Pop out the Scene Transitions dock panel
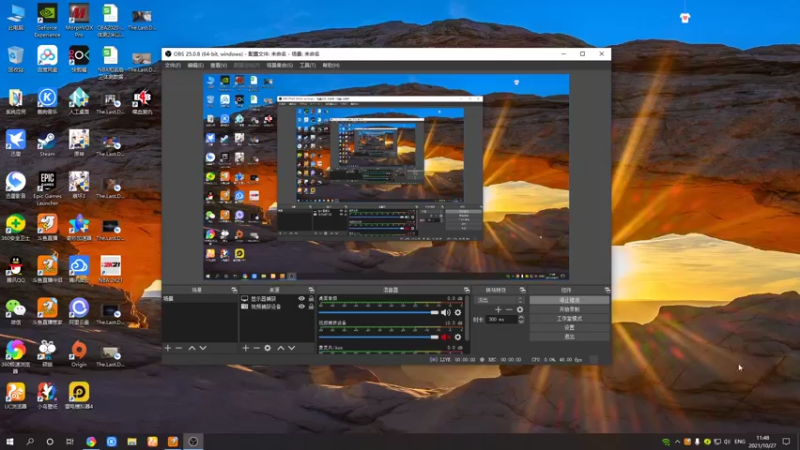Image resolution: width=800 pixels, height=450 pixels. [x=522, y=290]
